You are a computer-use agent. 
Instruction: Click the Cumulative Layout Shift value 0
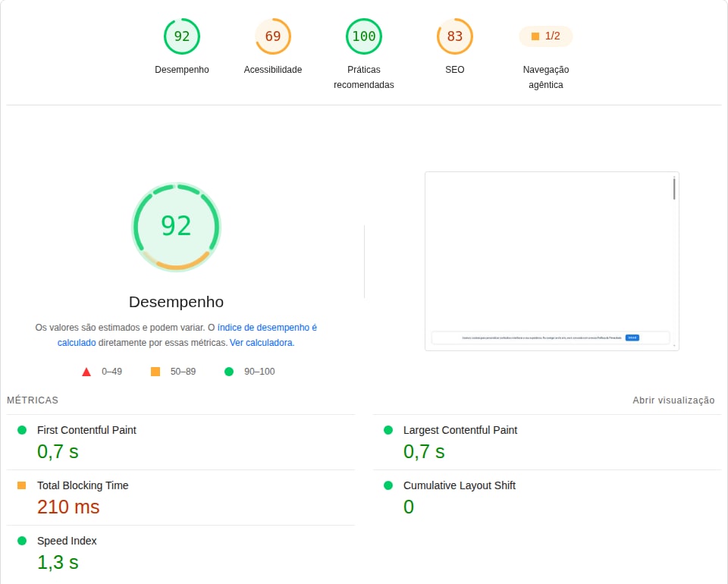point(409,507)
